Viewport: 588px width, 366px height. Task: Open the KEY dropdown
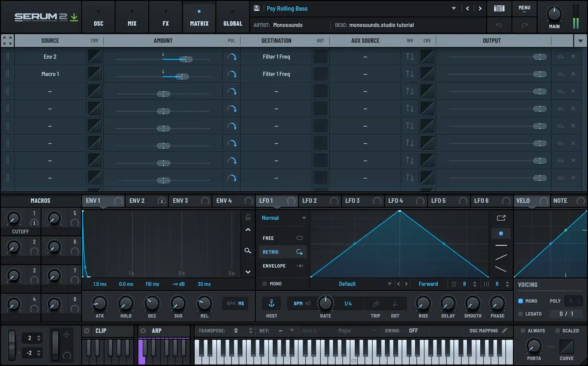[x=286, y=331]
